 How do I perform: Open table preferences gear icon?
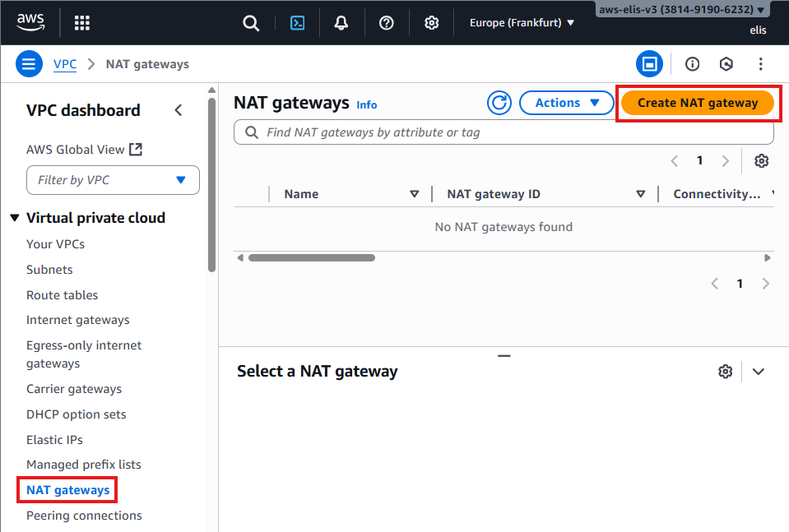pyautogui.click(x=762, y=161)
